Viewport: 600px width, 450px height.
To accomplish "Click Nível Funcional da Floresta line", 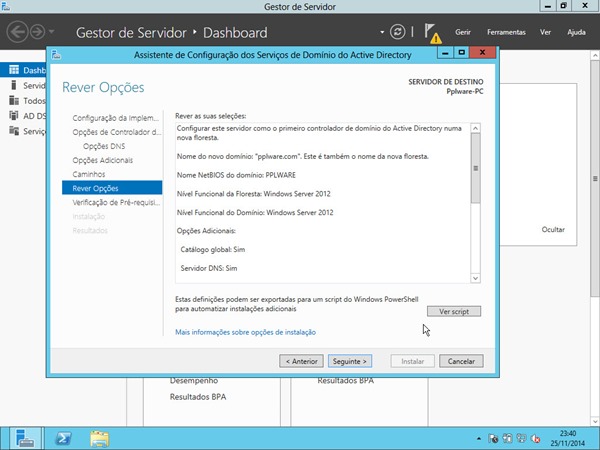I will pos(254,194).
